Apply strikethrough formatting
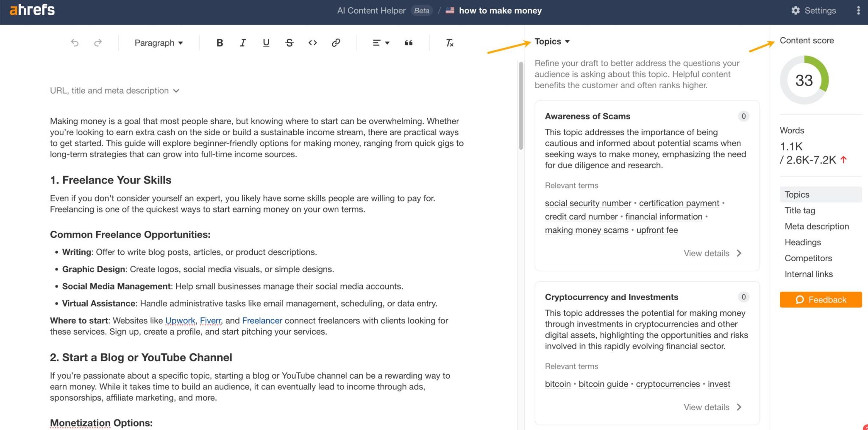This screenshot has height=430, width=868. (x=289, y=42)
